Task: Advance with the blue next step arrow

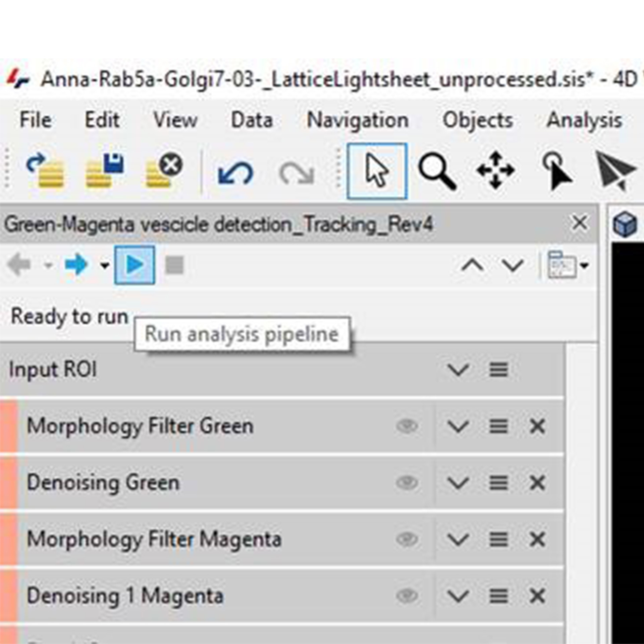Action: [76, 265]
